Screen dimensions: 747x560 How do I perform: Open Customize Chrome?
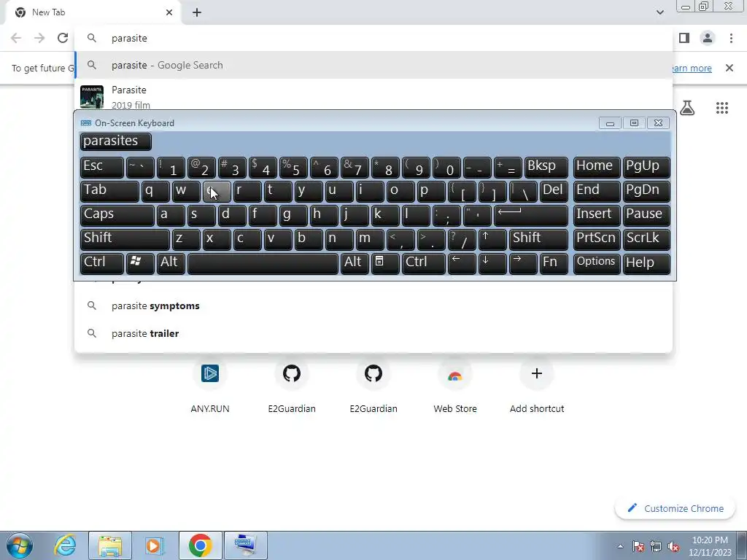point(675,508)
